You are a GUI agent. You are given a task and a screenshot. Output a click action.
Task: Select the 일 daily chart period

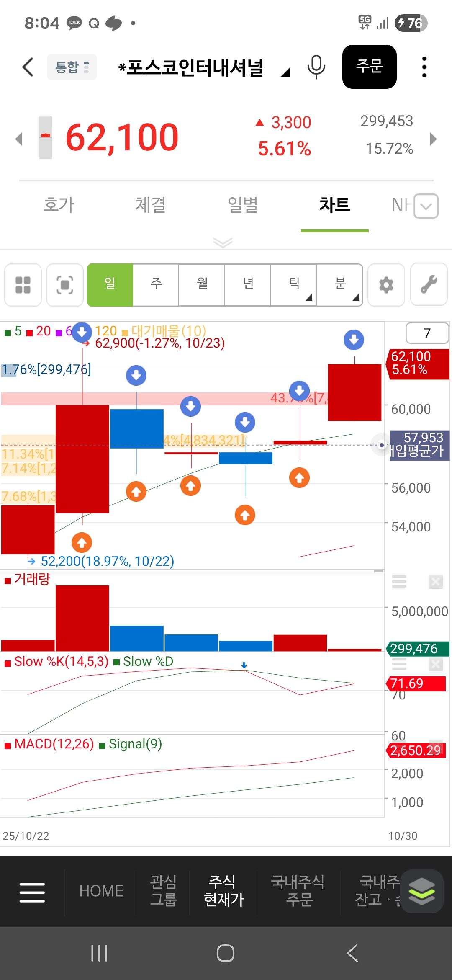coord(110,285)
